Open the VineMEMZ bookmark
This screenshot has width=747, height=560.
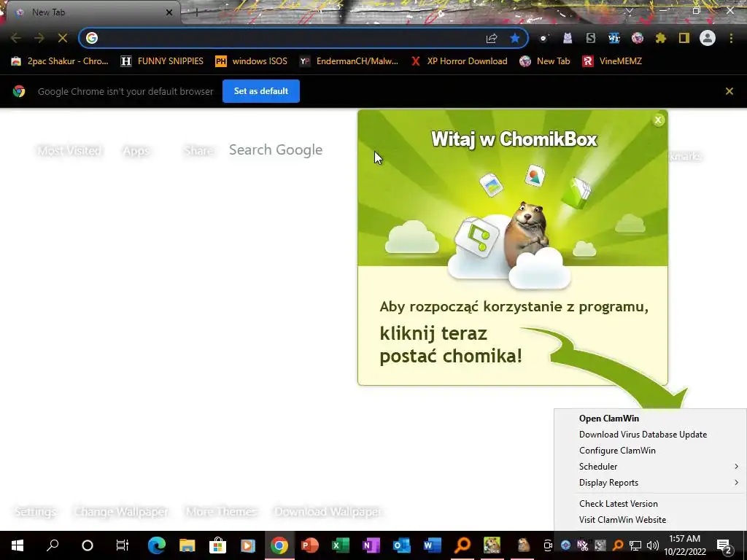612,61
